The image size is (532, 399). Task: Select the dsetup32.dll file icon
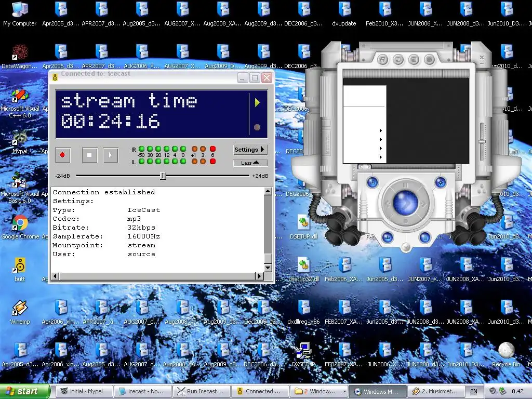click(x=303, y=270)
